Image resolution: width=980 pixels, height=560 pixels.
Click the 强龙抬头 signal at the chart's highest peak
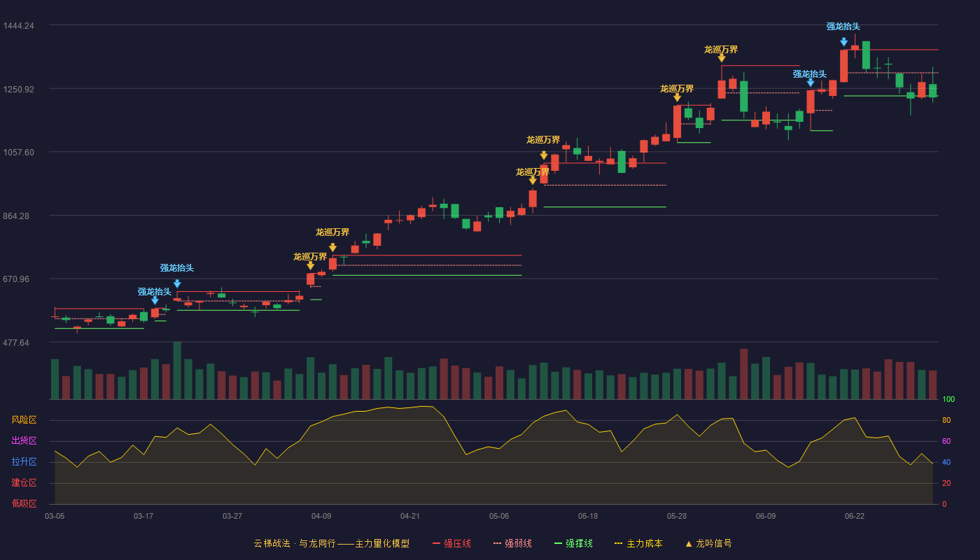tap(843, 42)
